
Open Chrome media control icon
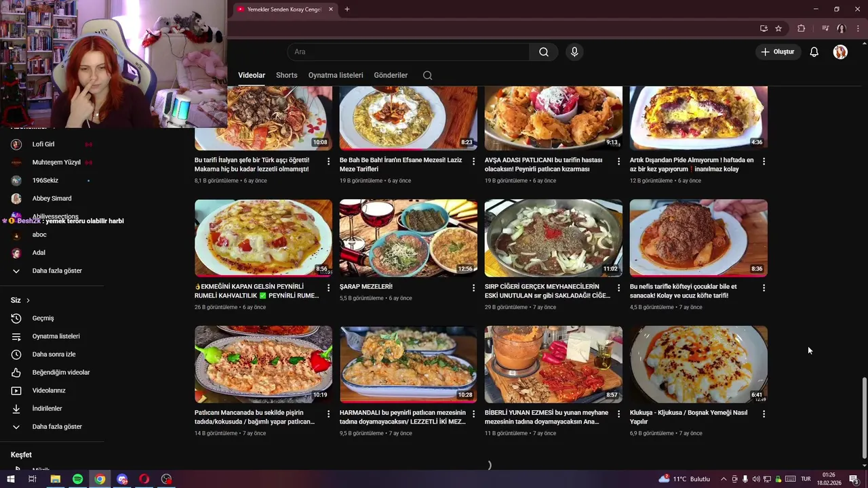[825, 28]
